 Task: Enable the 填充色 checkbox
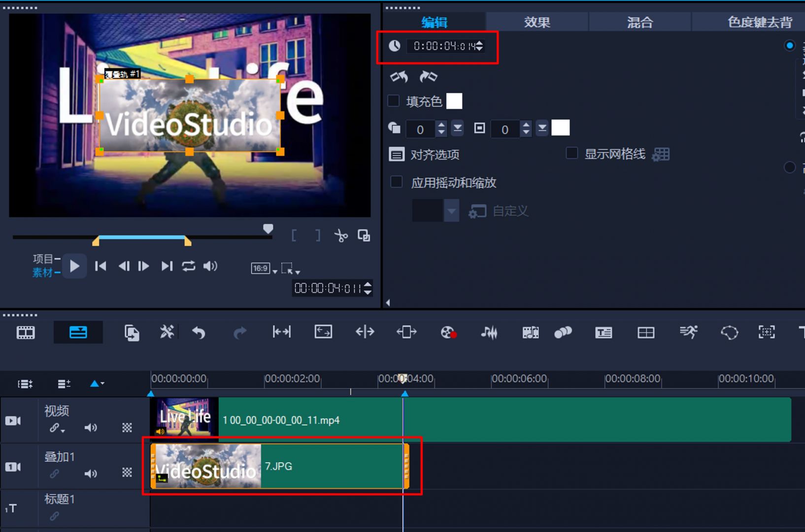(x=394, y=101)
